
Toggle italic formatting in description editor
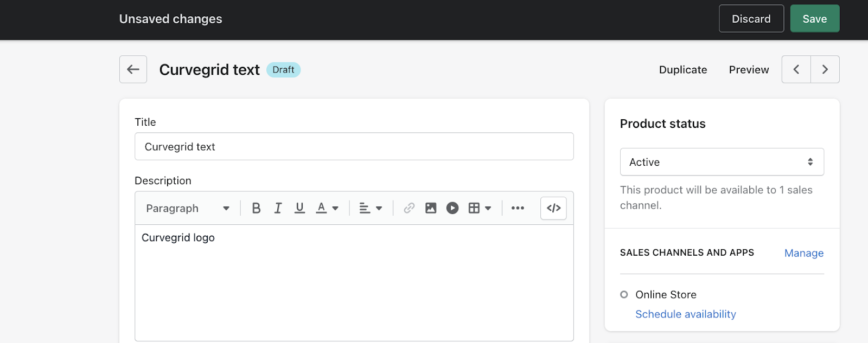pyautogui.click(x=278, y=208)
